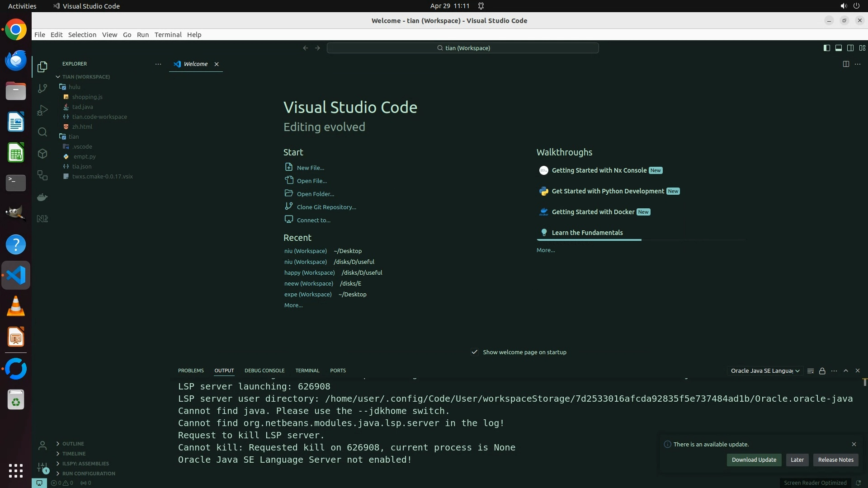
Task: Open Manage gear settings icon
Action: tap(42, 467)
